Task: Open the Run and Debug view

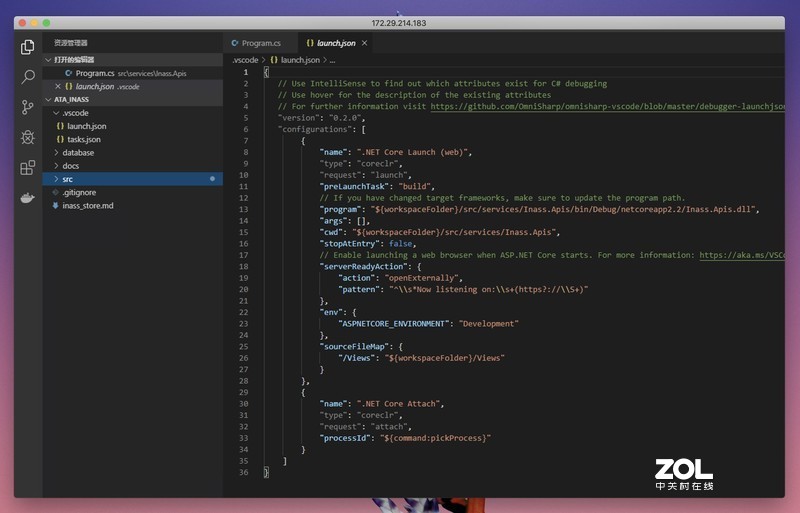Action: coord(28,137)
